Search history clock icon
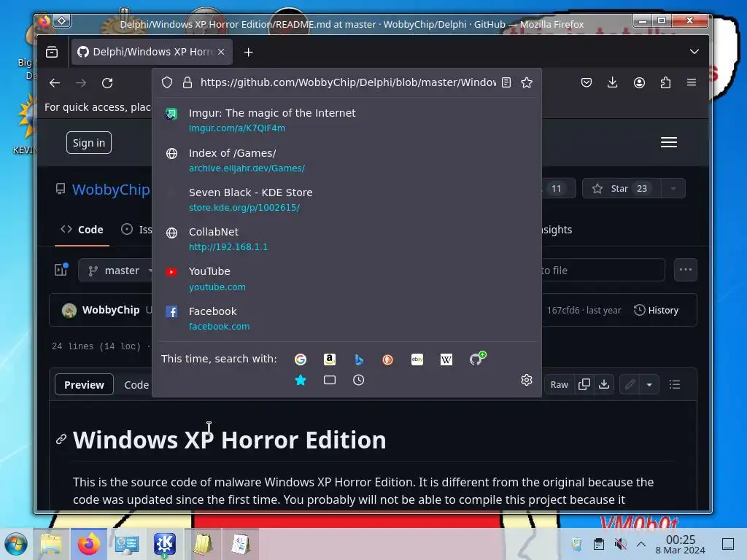 coord(359,380)
